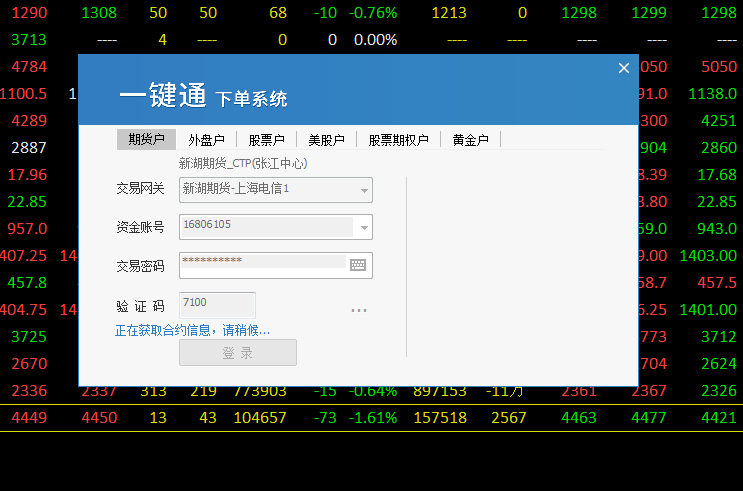This screenshot has height=491, width=743.
Task: Select the 2326 cell in rightmost column
Action: pyautogui.click(x=719, y=391)
